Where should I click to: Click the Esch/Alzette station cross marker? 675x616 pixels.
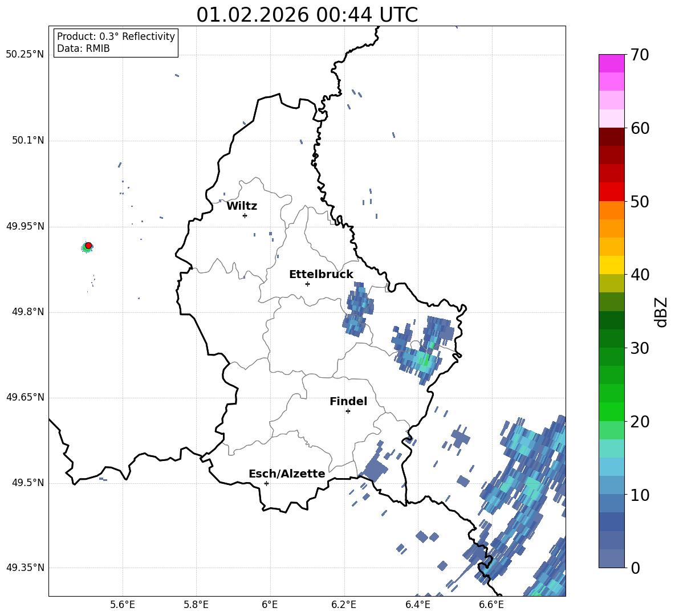tap(266, 483)
